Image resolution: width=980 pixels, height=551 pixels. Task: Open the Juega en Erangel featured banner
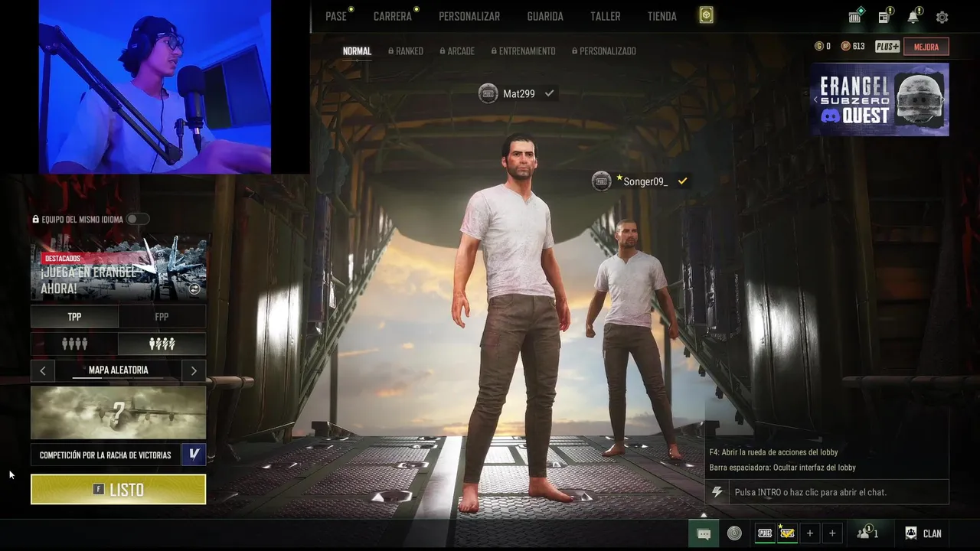[119, 268]
